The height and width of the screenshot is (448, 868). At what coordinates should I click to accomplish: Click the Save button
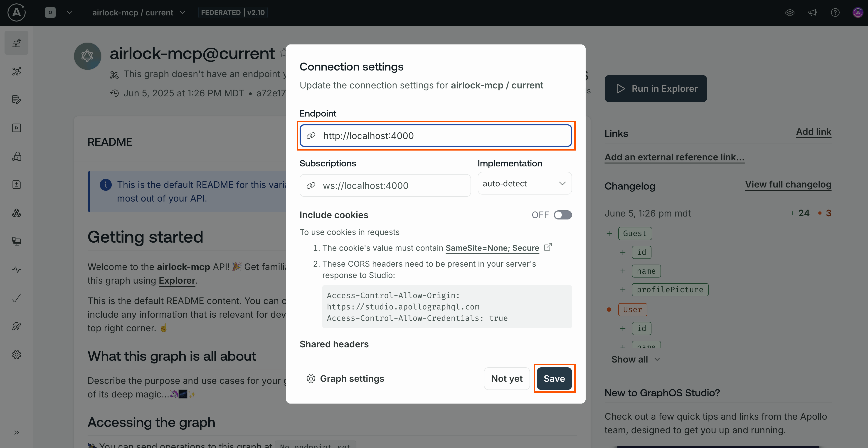[x=554, y=378]
